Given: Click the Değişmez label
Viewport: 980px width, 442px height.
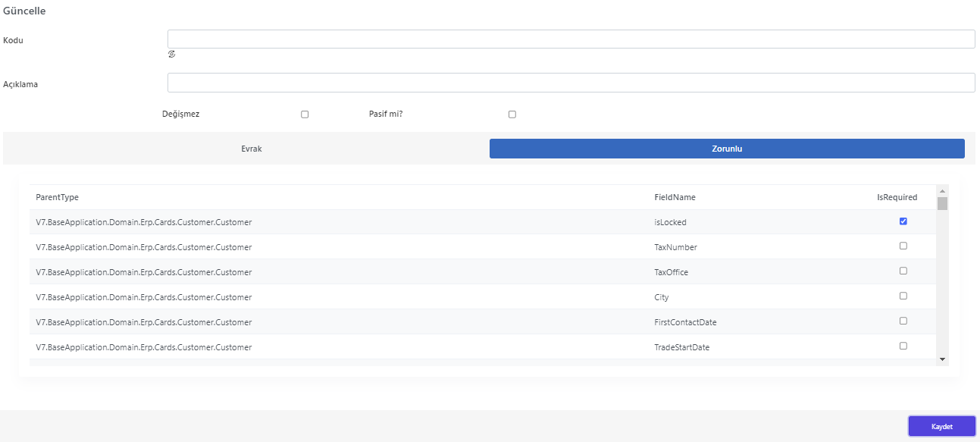Looking at the screenshot, I should pos(181,114).
